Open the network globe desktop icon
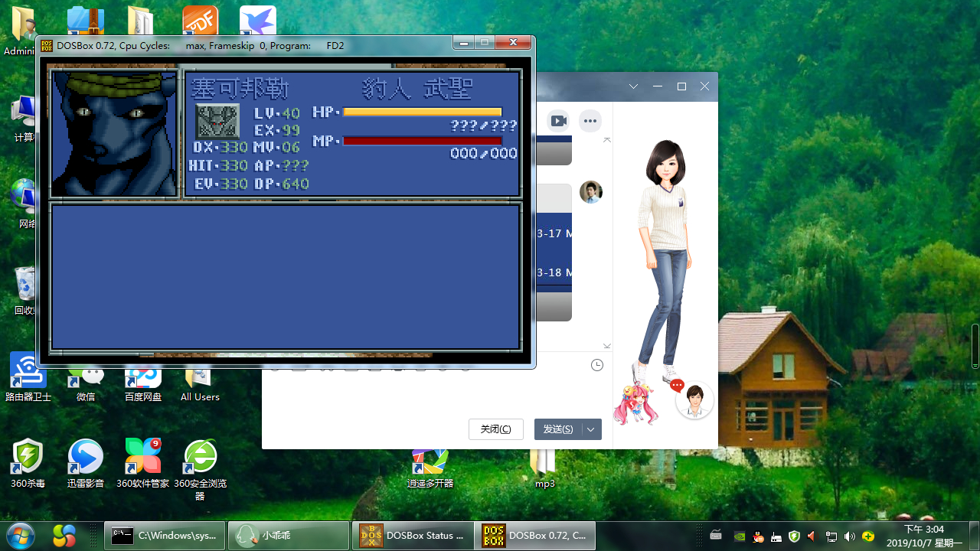This screenshot has height=551, width=980. (x=24, y=204)
